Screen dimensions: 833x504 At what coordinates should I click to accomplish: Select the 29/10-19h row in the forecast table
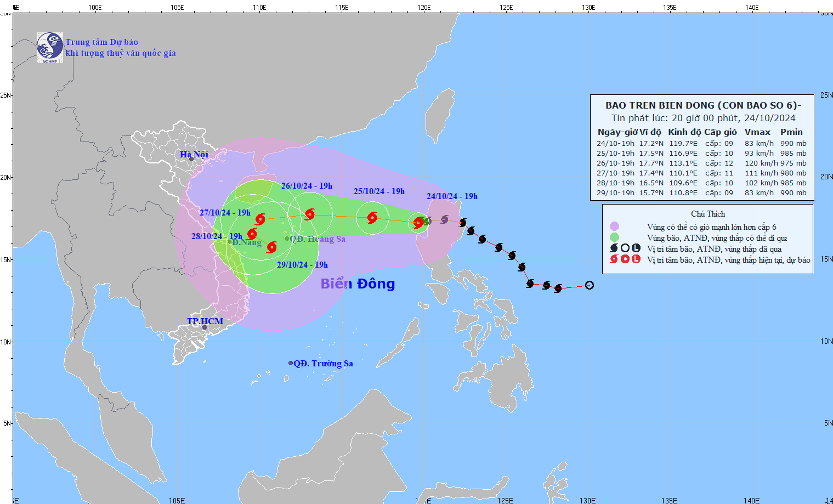701,193
